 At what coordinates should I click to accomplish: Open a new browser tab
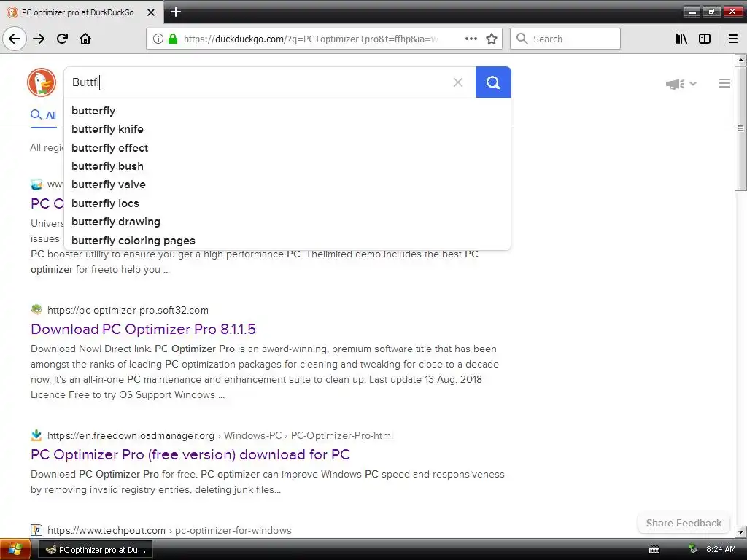[x=176, y=12]
